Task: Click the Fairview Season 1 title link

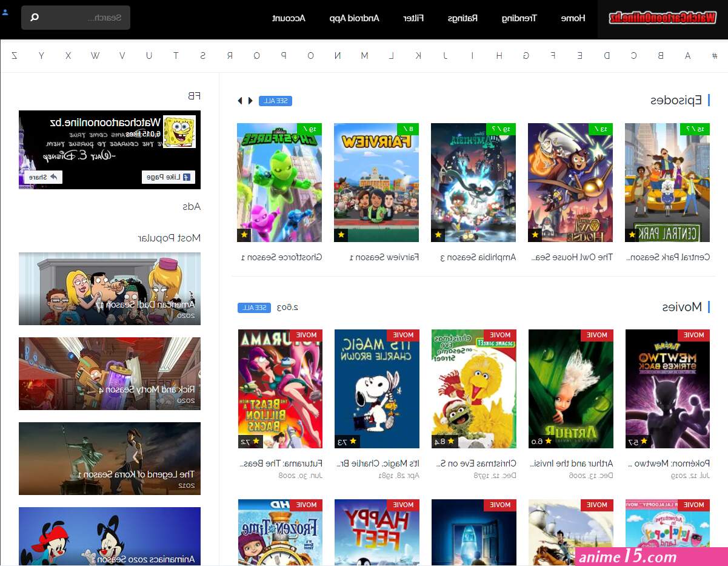Action: (384, 257)
